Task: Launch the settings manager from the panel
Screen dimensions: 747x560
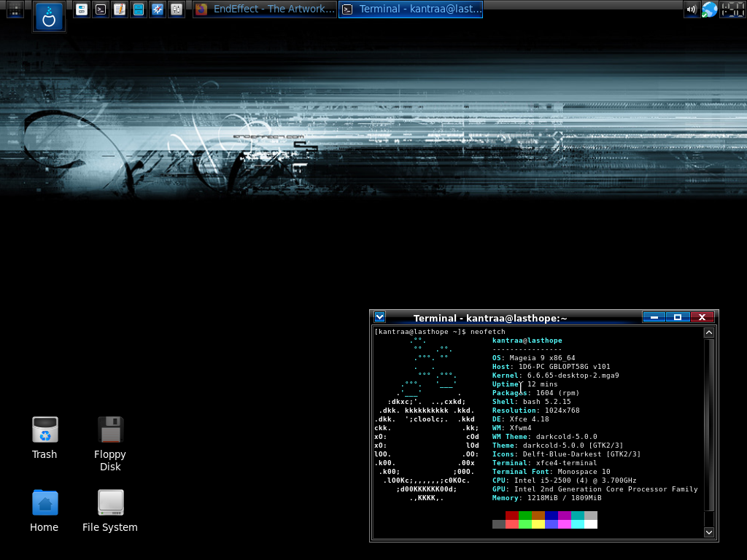Action: (82, 9)
